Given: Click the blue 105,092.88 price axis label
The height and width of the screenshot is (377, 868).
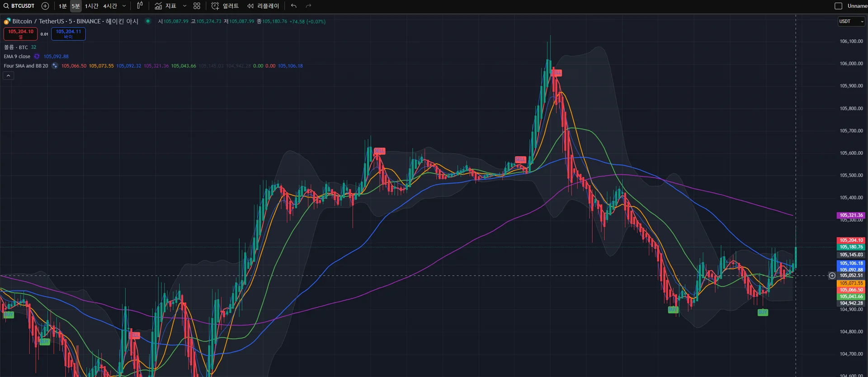Looking at the screenshot, I should (x=851, y=270).
